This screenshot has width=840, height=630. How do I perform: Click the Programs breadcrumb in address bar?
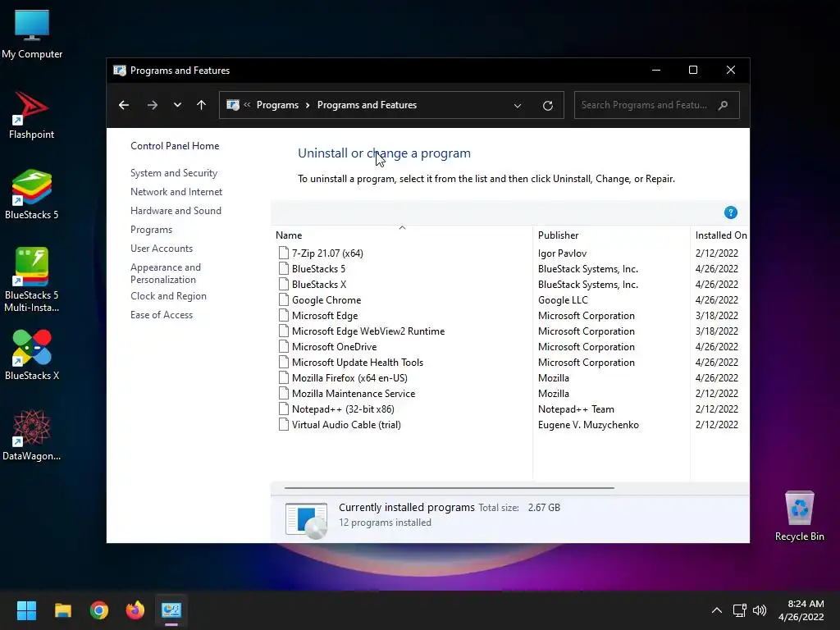(277, 105)
